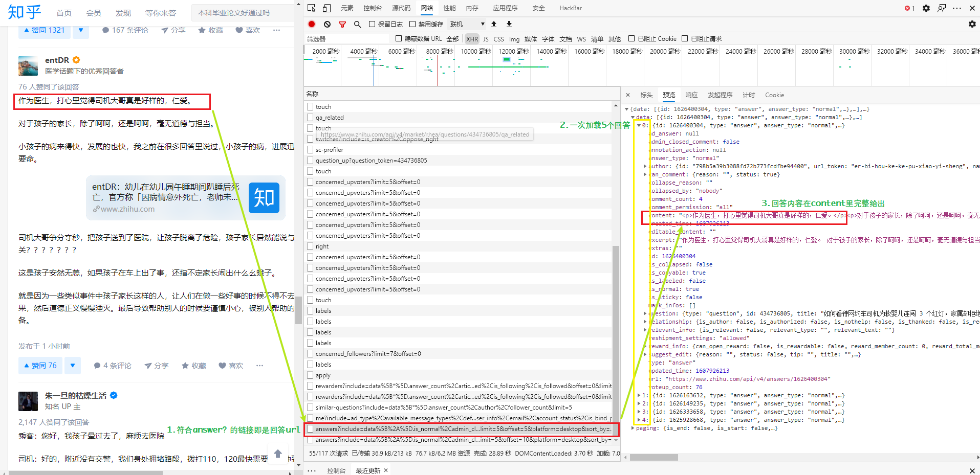
Task: Import HAR file upload icon
Action: (494, 24)
